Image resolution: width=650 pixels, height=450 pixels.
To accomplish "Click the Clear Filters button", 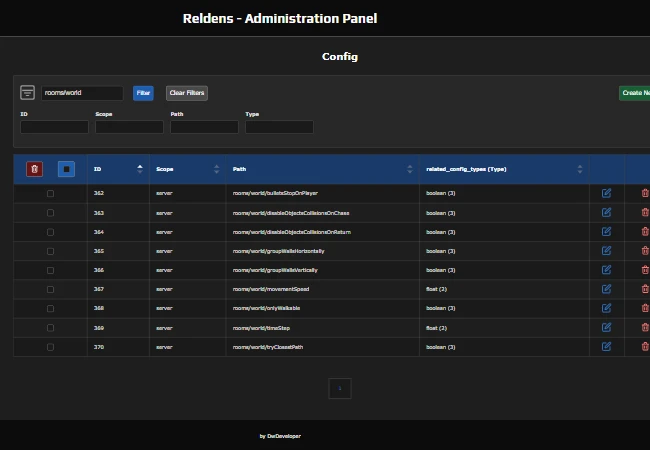I will pos(187,93).
